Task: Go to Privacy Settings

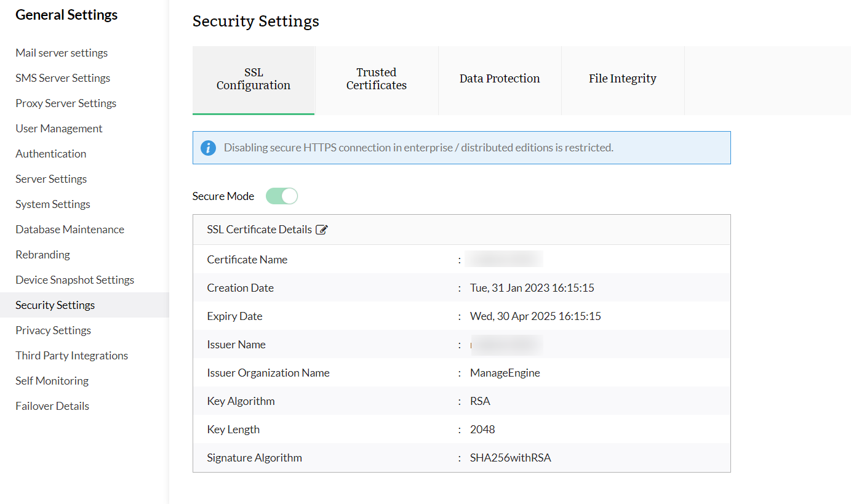Action: (53, 330)
